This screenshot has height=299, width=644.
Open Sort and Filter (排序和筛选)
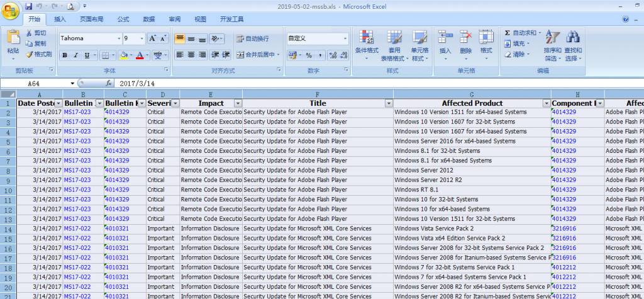pyautogui.click(x=552, y=46)
